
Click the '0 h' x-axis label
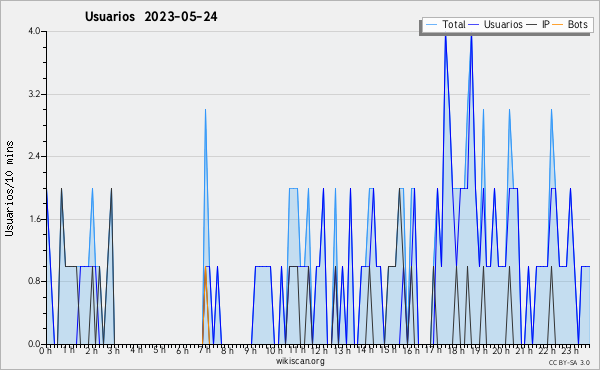tap(46, 351)
